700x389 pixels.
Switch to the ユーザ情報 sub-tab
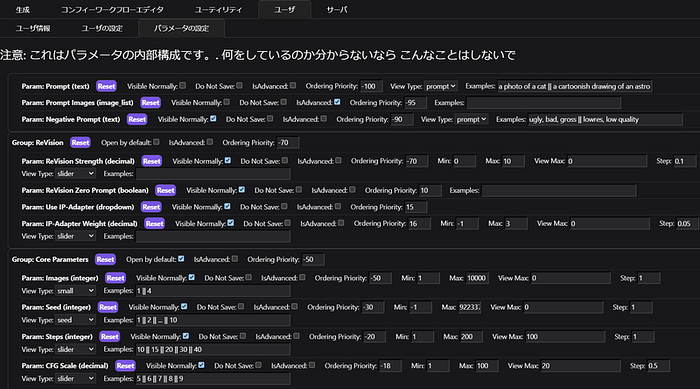(x=33, y=28)
